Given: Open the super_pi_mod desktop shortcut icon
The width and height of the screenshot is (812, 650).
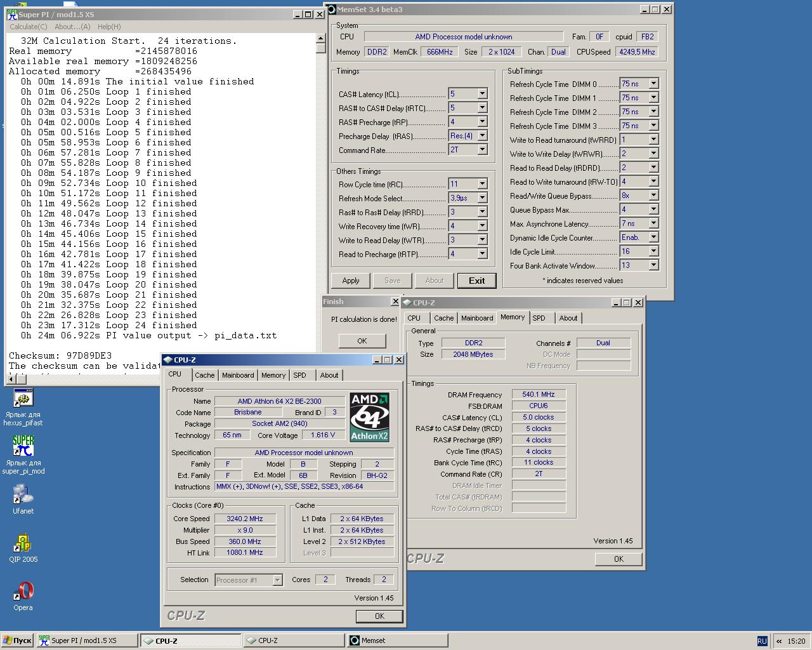Looking at the screenshot, I should tap(23, 446).
